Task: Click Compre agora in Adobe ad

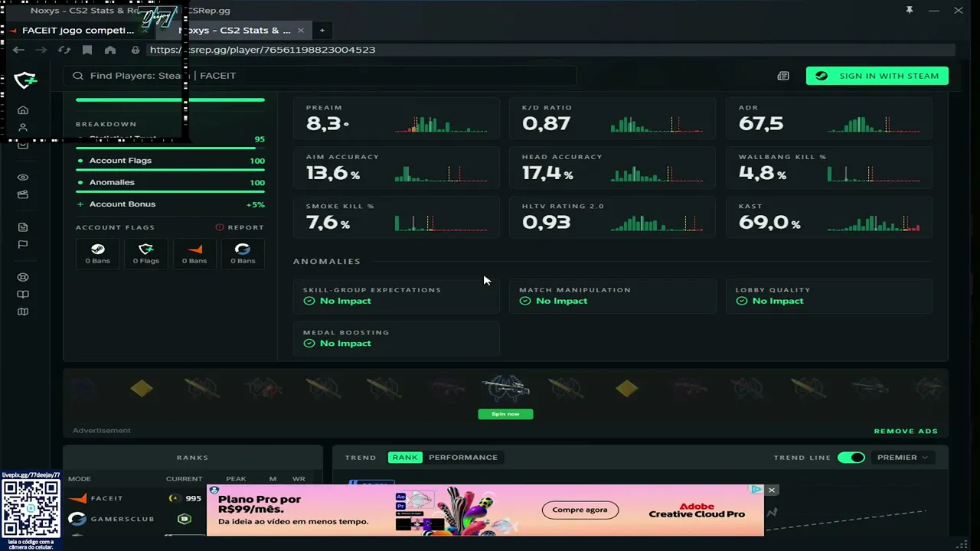Action: [x=580, y=510]
